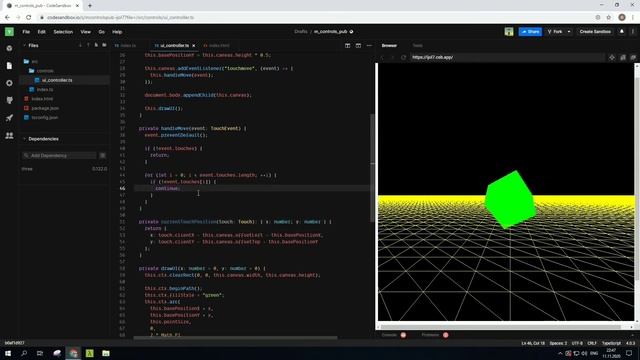This screenshot has height=360, width=640.
Task: Open Chrome from the Windows taskbar
Action: click(73, 353)
